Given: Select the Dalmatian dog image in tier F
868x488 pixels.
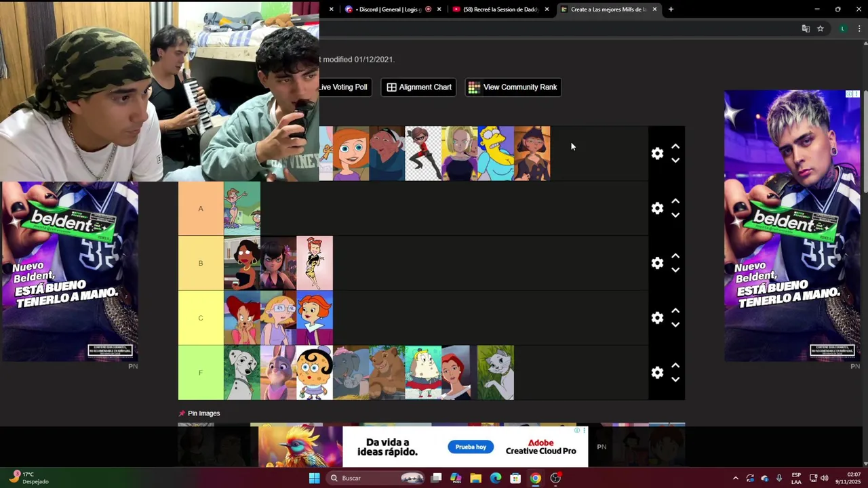Looking at the screenshot, I should (x=242, y=373).
